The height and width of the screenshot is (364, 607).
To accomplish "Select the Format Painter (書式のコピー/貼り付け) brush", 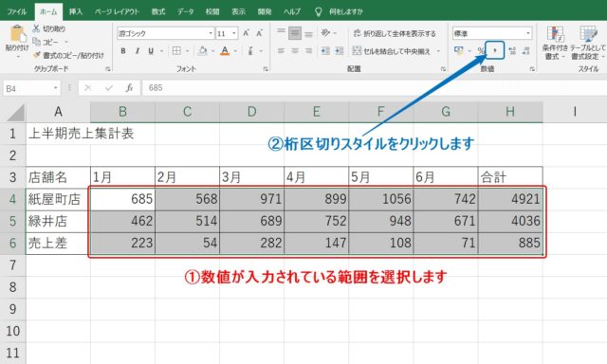I will point(36,55).
